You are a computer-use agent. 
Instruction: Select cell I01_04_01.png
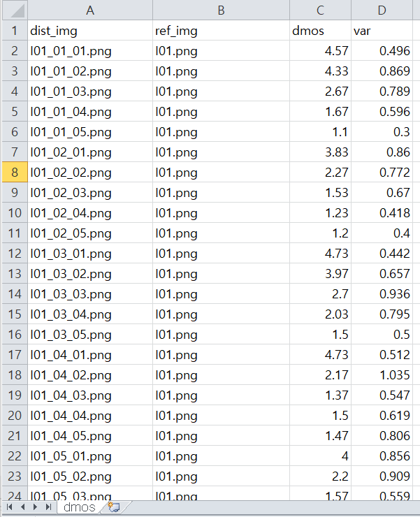point(90,354)
